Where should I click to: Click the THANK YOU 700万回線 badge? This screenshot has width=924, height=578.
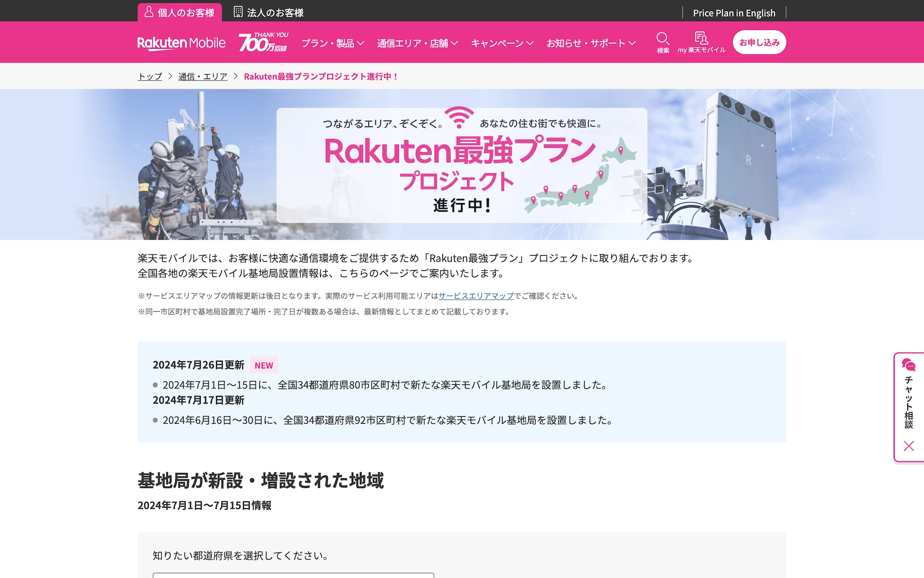pos(263,42)
